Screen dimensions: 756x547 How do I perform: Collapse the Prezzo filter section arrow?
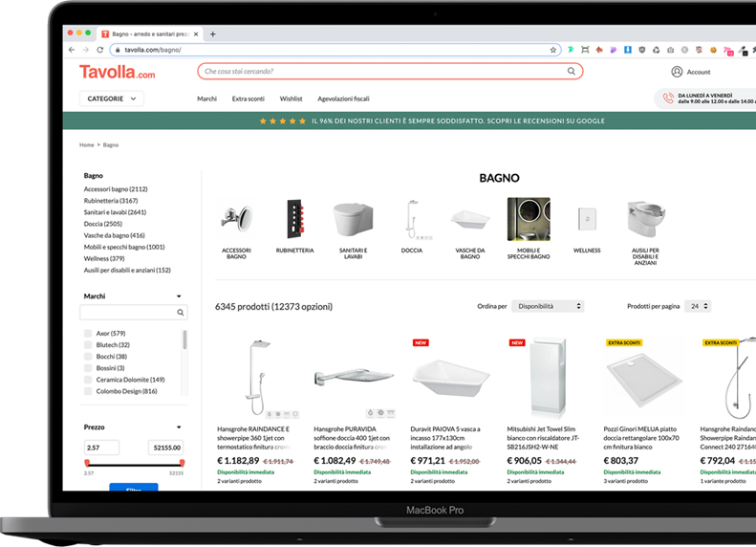click(x=179, y=427)
